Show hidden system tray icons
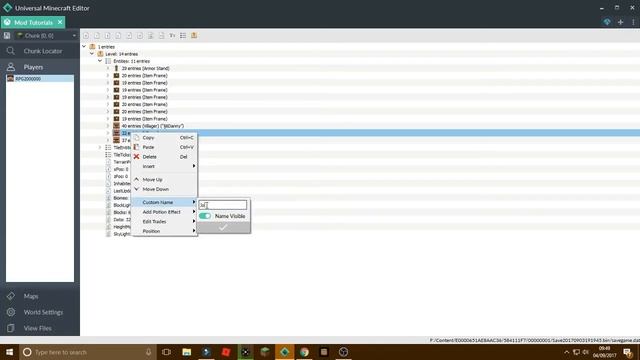Image resolution: width=640 pixels, height=360 pixels. (567, 352)
